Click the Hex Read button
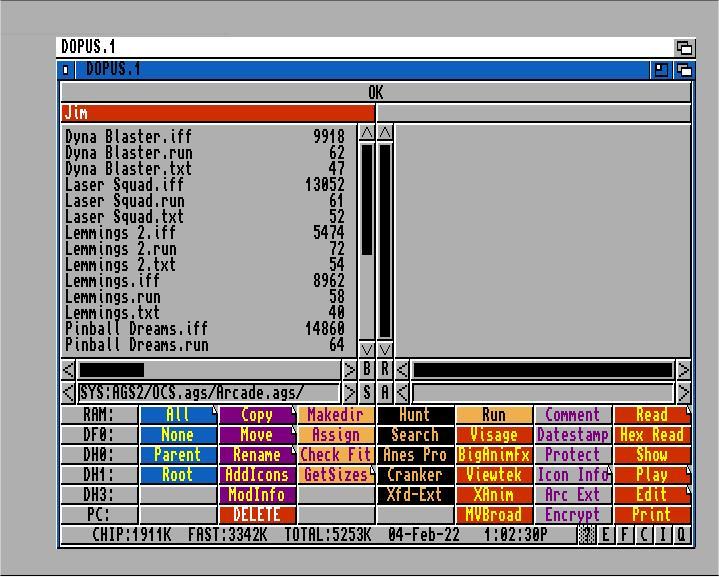 point(652,434)
